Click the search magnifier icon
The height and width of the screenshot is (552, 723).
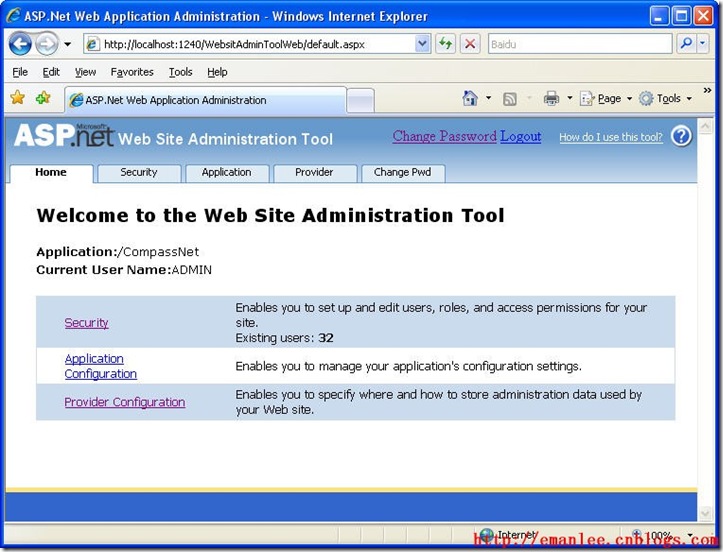686,44
